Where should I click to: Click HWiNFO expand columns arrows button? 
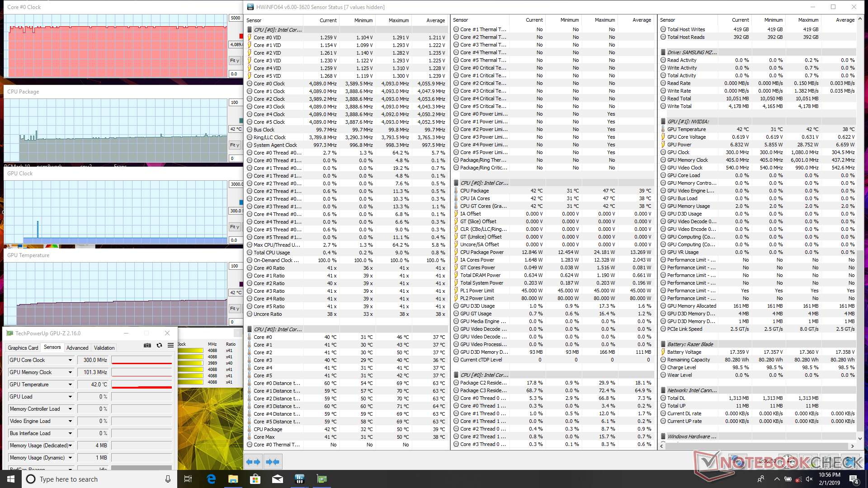[253, 462]
